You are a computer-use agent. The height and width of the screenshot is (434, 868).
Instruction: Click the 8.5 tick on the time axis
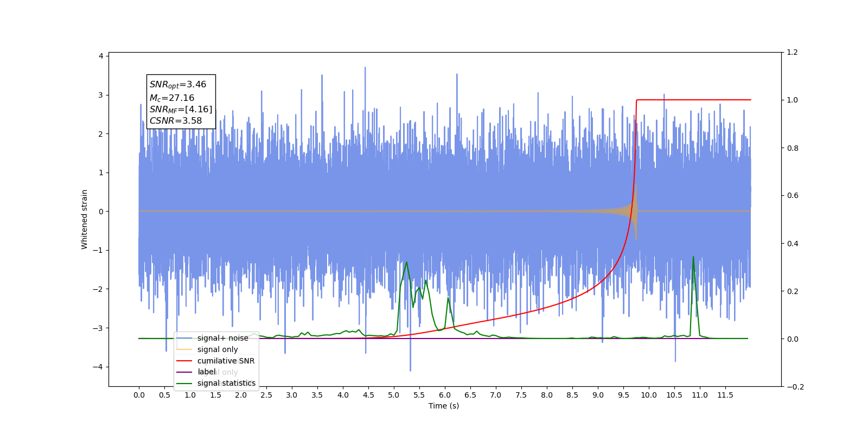[x=572, y=395]
